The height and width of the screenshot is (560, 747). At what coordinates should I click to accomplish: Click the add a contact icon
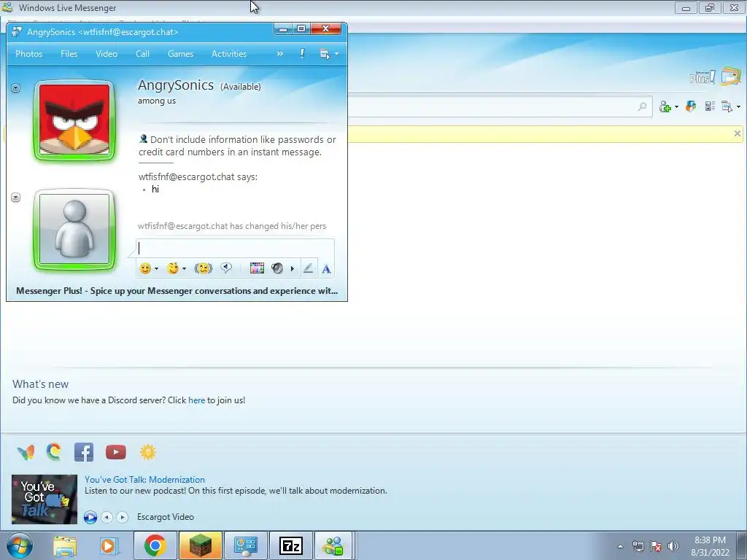click(x=665, y=106)
